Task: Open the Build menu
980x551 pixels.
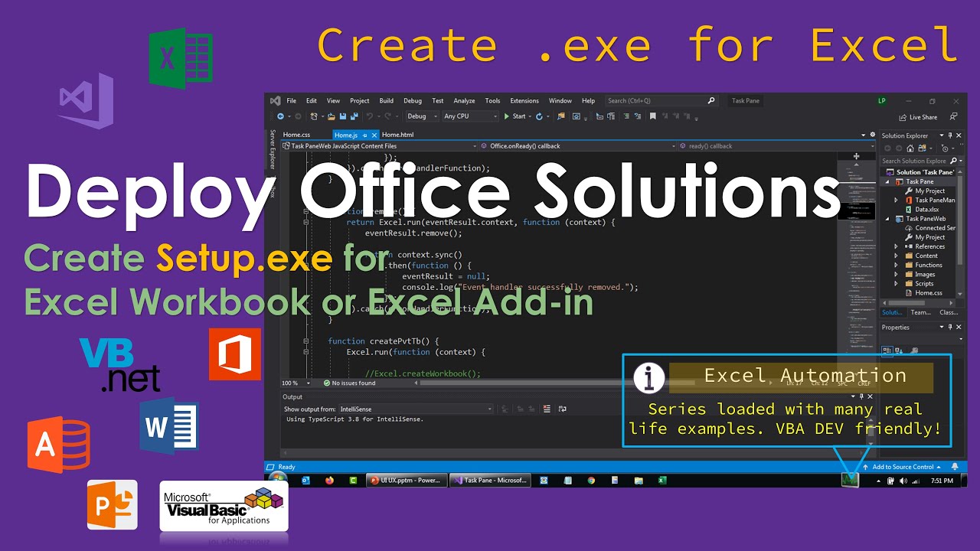Action: 387,101
